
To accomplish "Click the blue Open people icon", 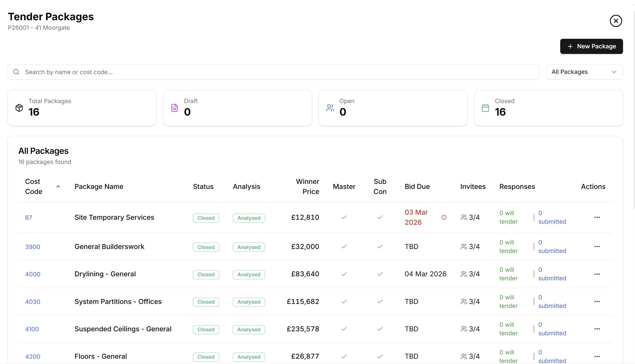I will pyautogui.click(x=330, y=107).
